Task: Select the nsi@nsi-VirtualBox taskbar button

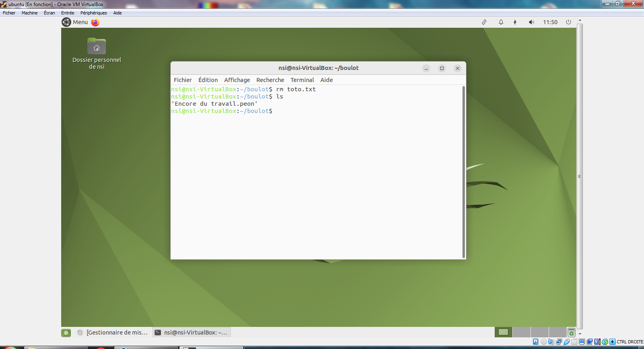Action: tap(192, 333)
